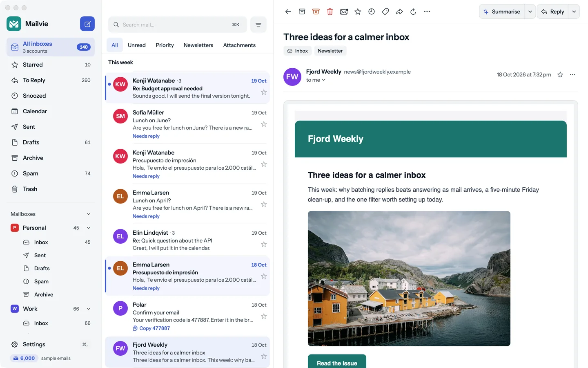Click the fjord village photo

(409, 278)
